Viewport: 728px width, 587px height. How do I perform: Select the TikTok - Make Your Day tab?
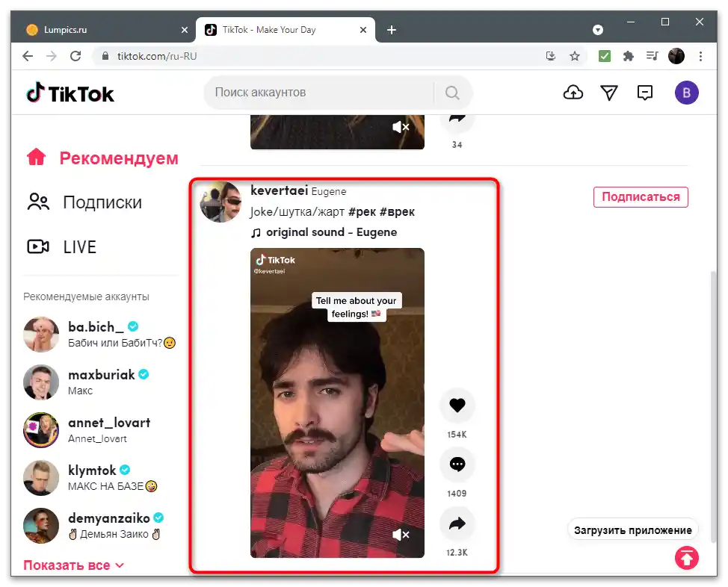pyautogui.click(x=285, y=30)
